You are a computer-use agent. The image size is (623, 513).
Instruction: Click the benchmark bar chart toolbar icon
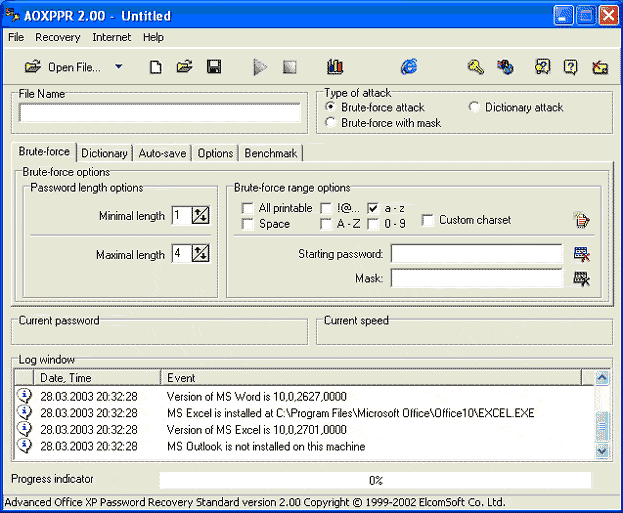335,67
